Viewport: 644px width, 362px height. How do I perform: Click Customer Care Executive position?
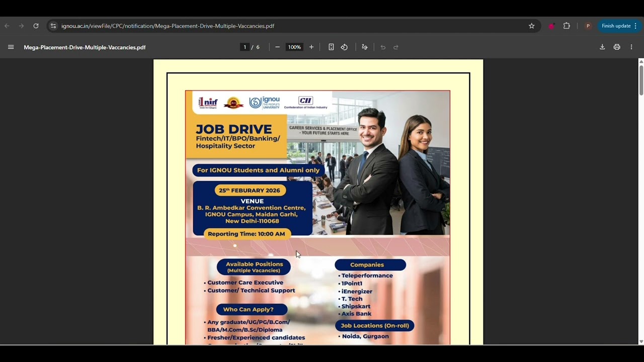[x=245, y=283]
